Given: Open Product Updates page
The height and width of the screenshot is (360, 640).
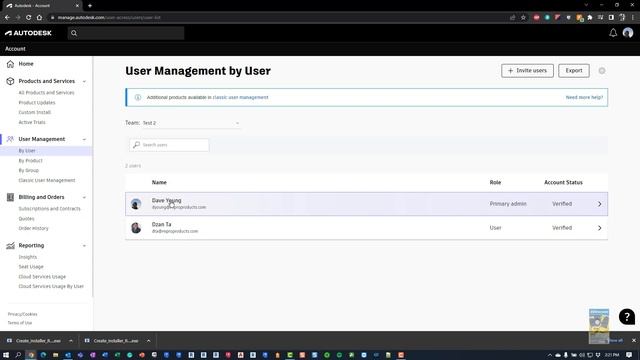Looking at the screenshot, I should pyautogui.click(x=37, y=103).
